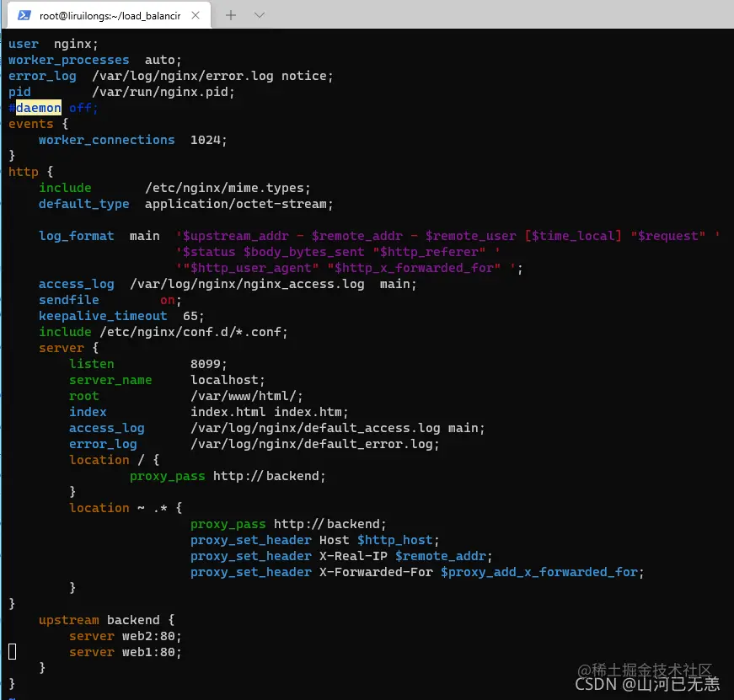The height and width of the screenshot is (700, 734).
Task: Click the 'http' block keyword
Action: point(24,172)
